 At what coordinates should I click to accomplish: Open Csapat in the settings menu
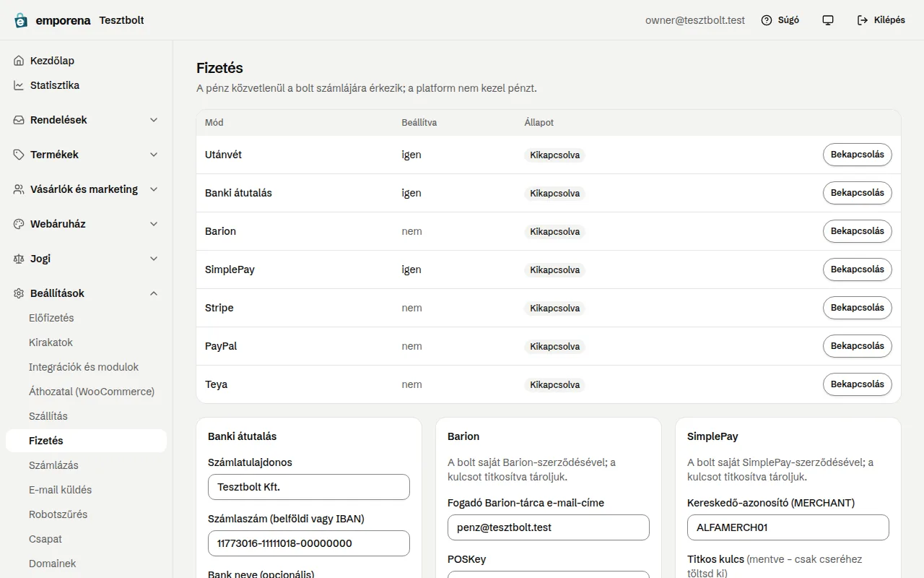click(x=86, y=539)
